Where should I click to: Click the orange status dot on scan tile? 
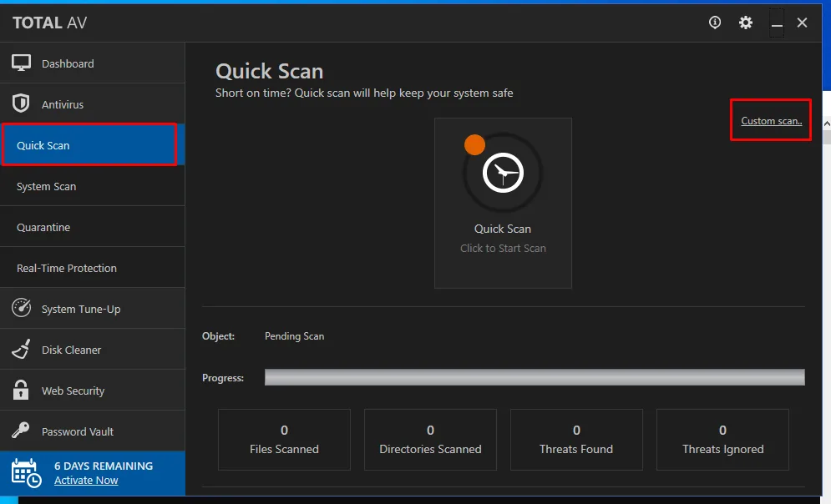pos(475,144)
